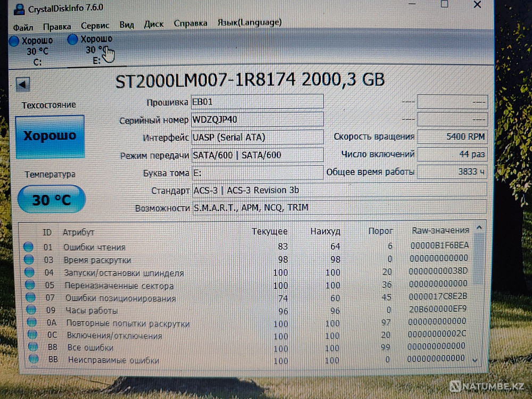Click raw value 00000B1F6BEA
Image resolution: width=532 pixels, height=399 pixels.
[439, 245]
